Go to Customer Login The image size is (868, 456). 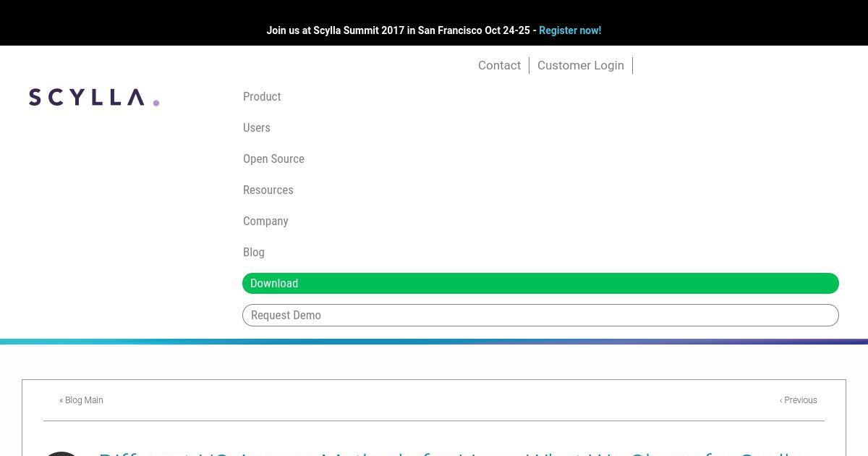[581, 65]
